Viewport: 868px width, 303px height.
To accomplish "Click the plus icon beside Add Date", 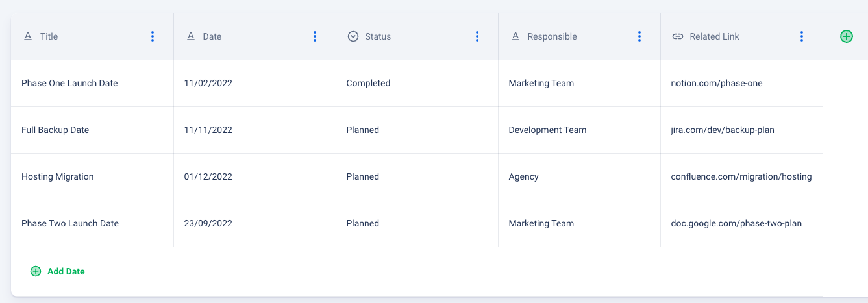I will [36, 271].
